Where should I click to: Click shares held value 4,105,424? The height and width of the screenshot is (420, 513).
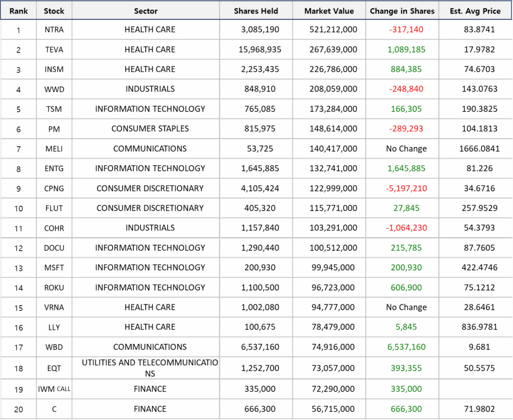pos(260,188)
